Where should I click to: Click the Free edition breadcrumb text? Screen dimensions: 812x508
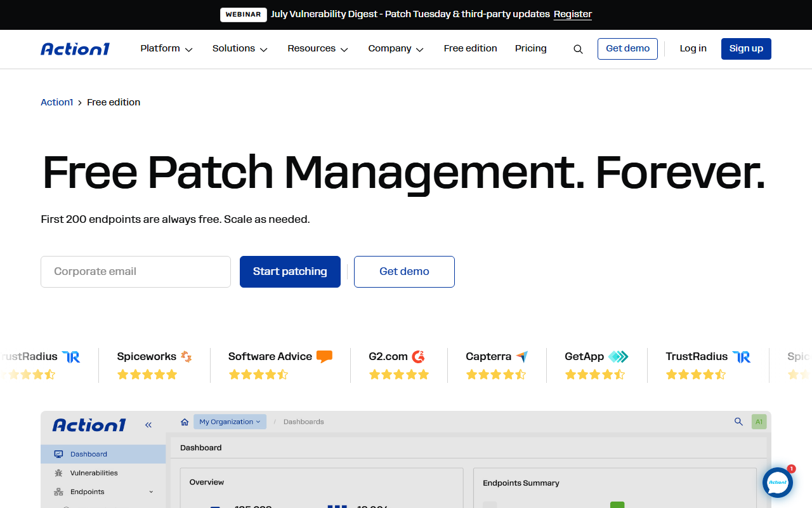point(114,102)
